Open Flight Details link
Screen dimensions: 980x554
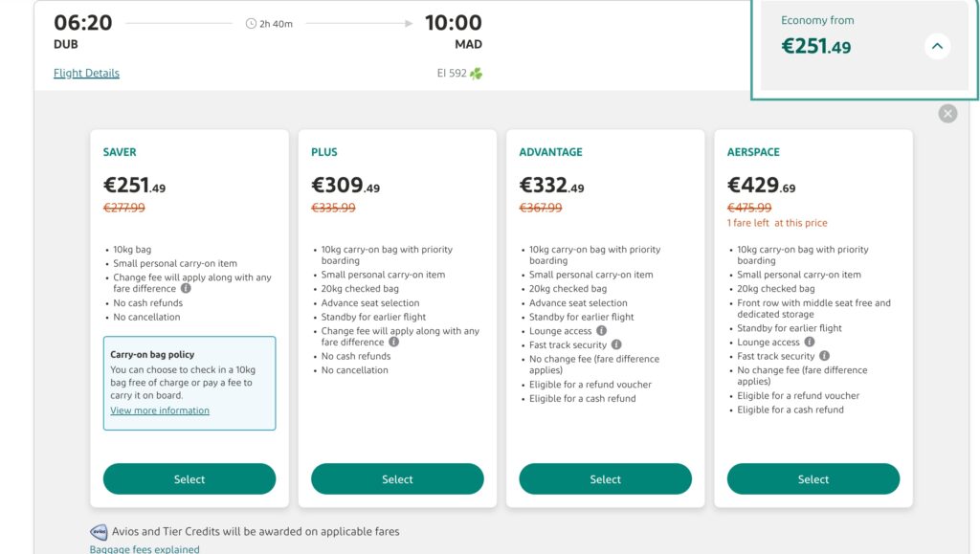86,73
